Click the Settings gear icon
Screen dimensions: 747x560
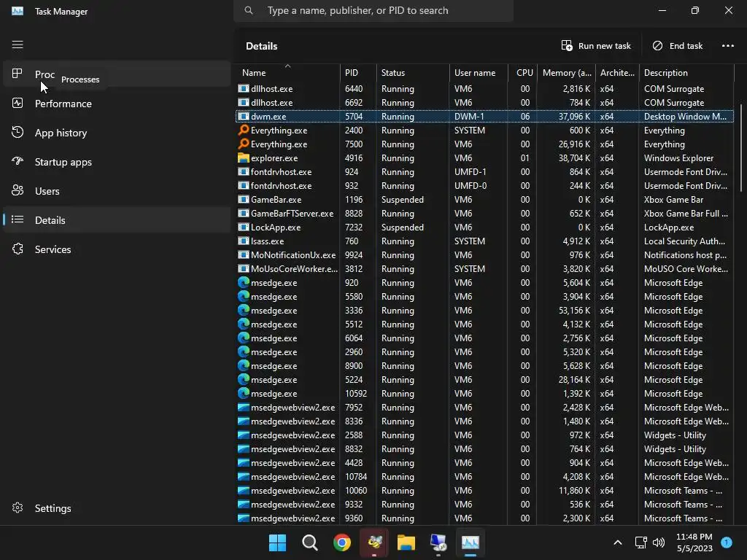pos(18,507)
